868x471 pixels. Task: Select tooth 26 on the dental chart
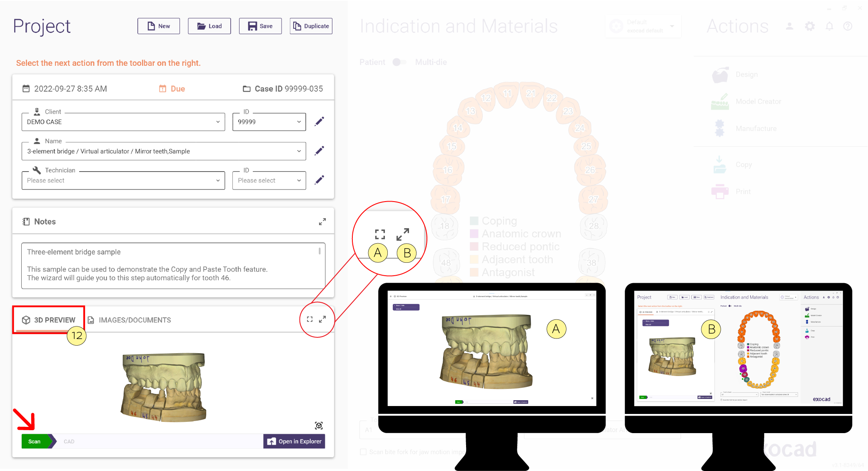tap(591, 170)
